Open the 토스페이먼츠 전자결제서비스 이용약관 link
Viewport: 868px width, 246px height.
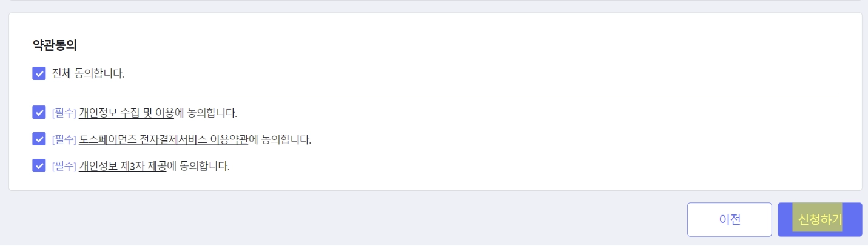click(x=163, y=139)
